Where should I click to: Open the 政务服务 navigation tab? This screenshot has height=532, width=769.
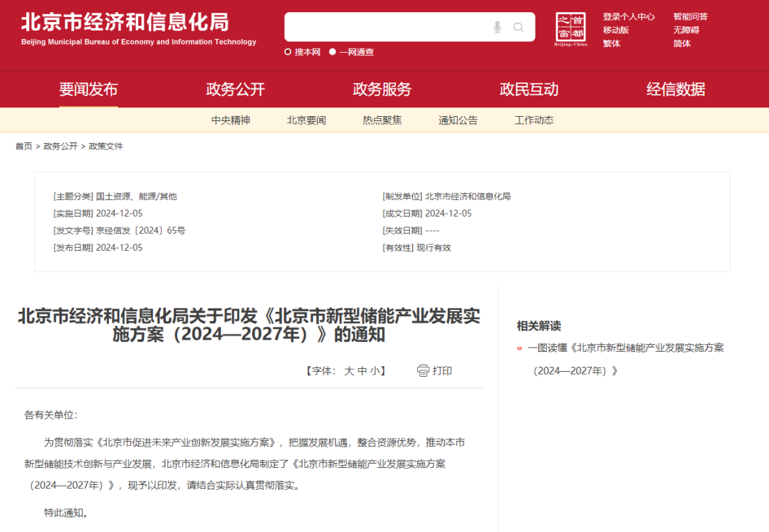point(382,90)
